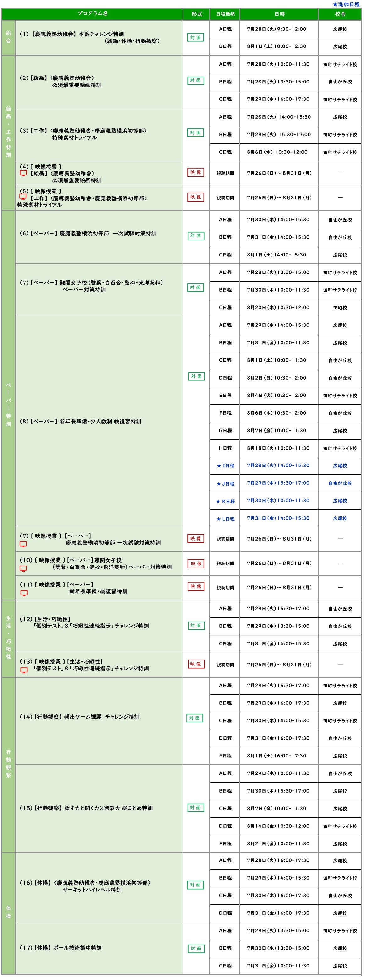Click the プログラム名 column header
Image resolution: width=367 pixels, height=980 pixels.
coord(92,14)
